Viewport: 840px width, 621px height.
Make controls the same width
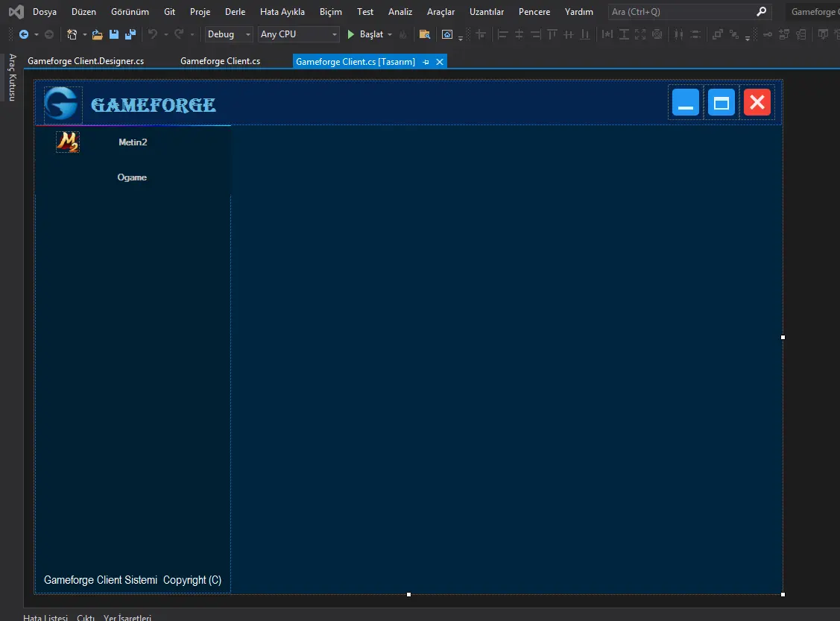607,34
